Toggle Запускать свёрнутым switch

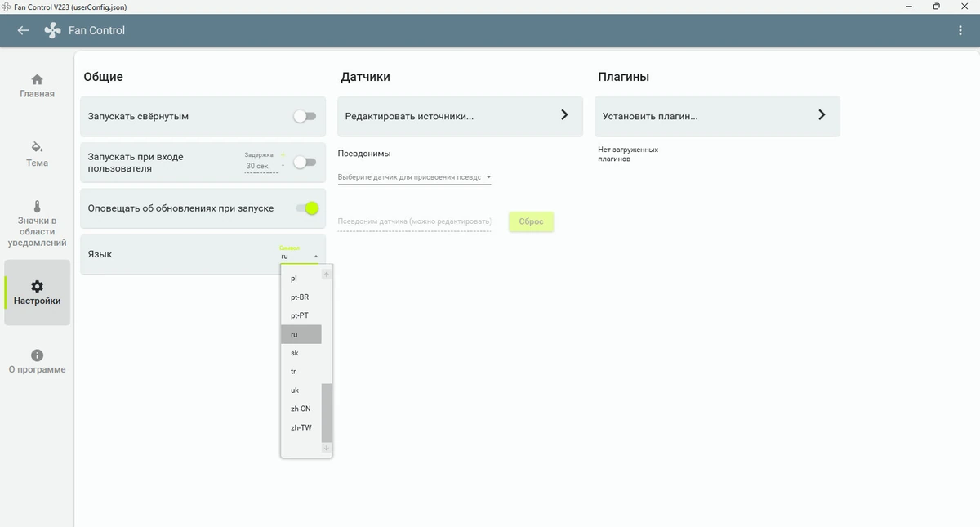[305, 116]
